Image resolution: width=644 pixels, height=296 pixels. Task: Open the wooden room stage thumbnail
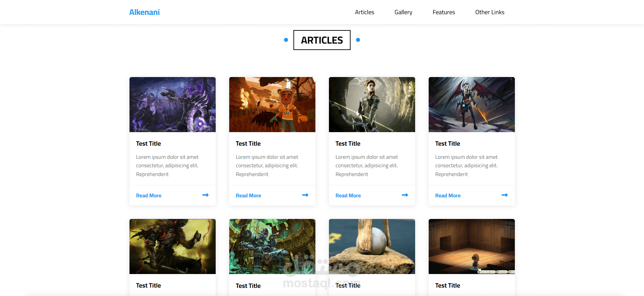(472, 246)
